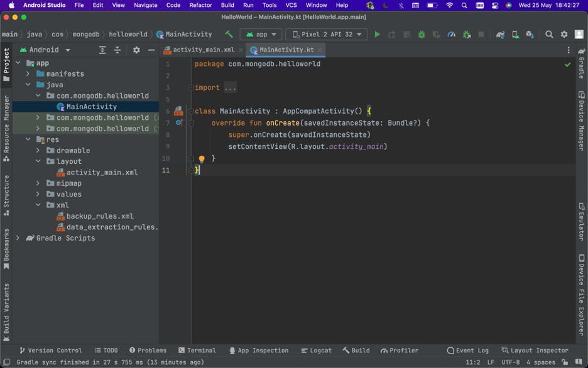The width and height of the screenshot is (588, 368).
Task: Open the Logcat tool window
Action: 317,350
